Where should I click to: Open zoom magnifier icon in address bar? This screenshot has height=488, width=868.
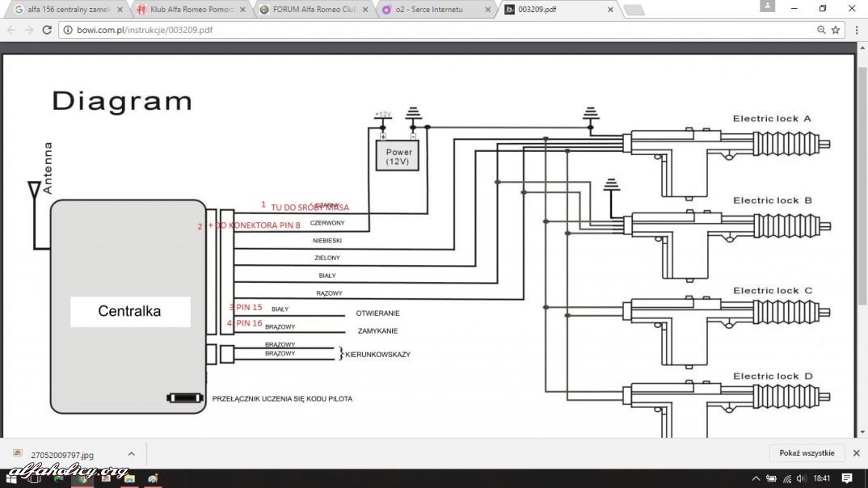[x=821, y=30]
